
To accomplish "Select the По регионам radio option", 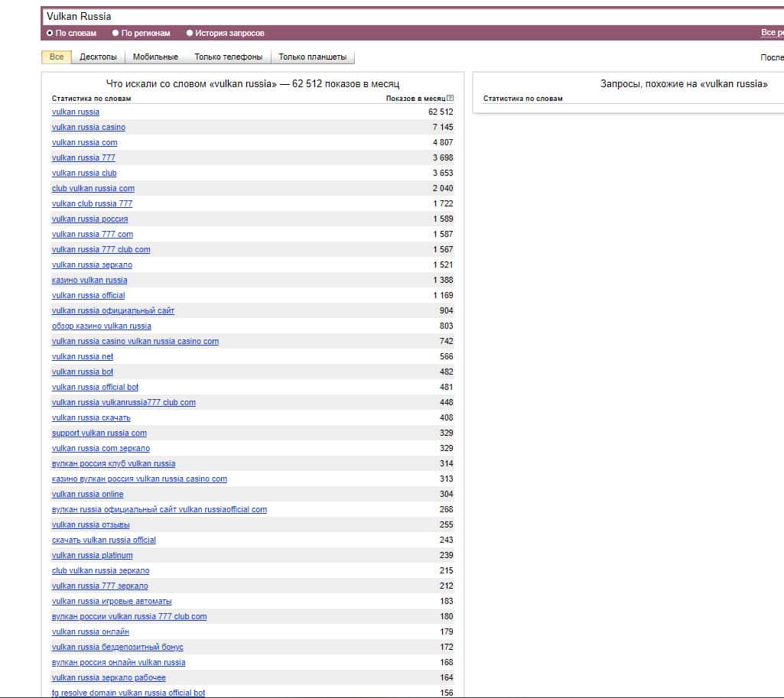I will pos(115,33).
